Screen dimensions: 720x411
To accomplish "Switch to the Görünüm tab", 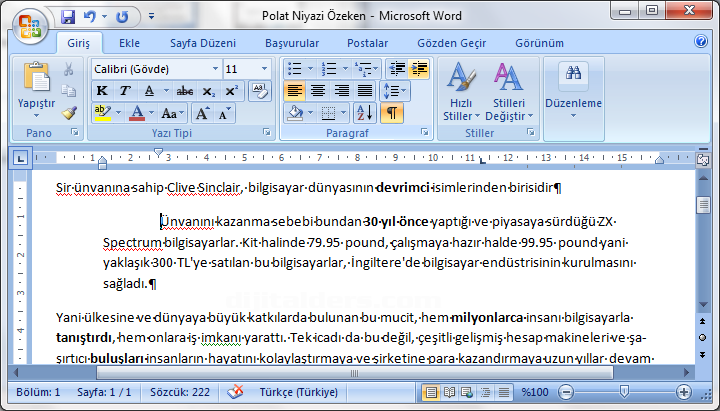I will (539, 43).
